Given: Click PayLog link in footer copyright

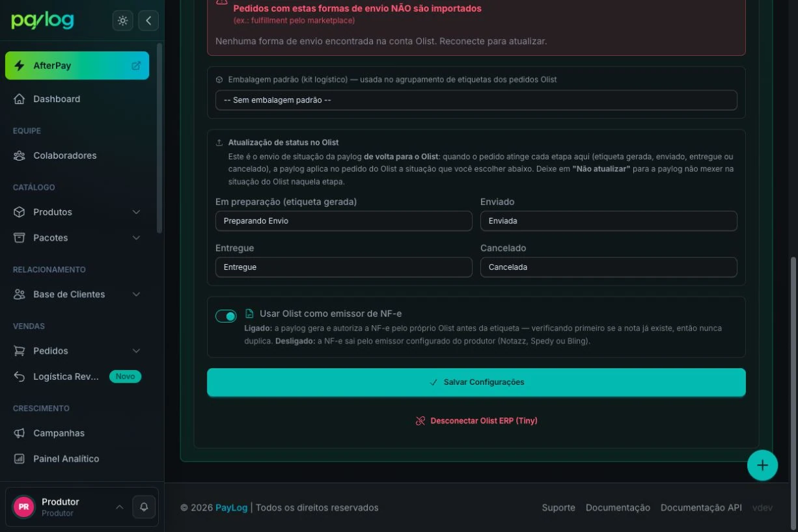Looking at the screenshot, I should click(x=231, y=507).
